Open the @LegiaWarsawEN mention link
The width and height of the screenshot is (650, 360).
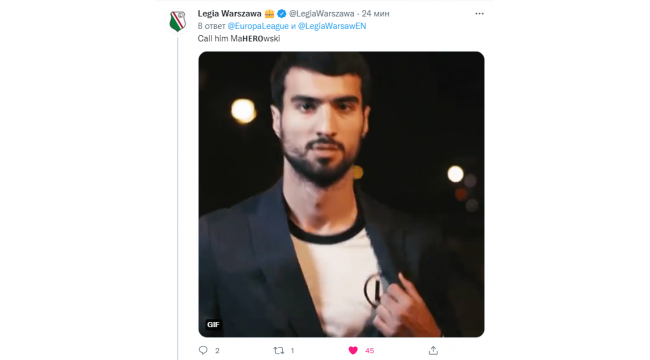[332, 26]
